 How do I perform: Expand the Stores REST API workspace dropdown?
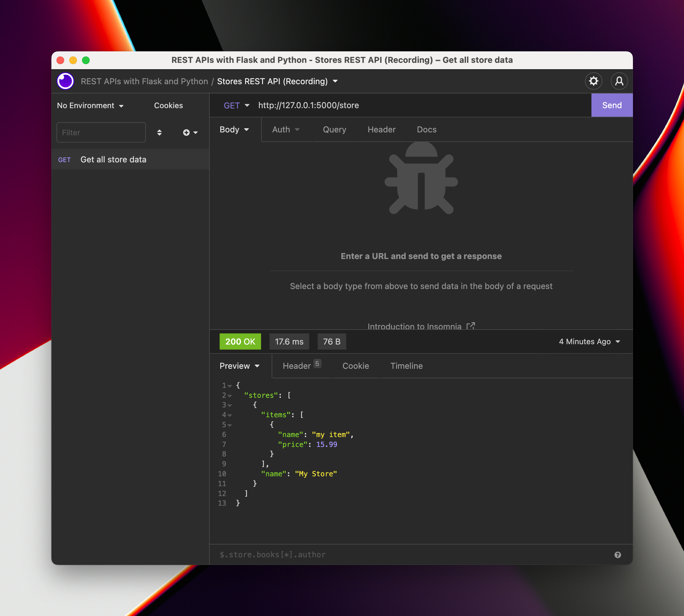point(335,81)
